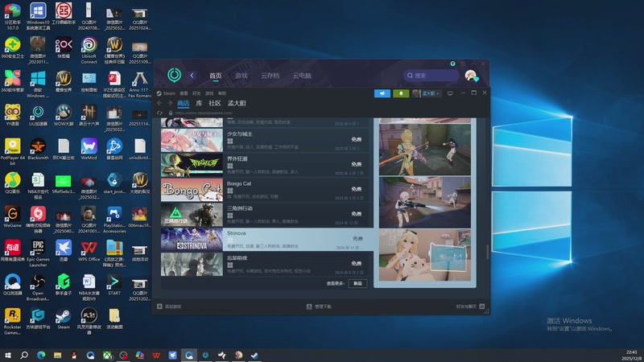Image resolution: width=644 pixels, height=362 pixels.
Task: Open 管理下载 in the Steam footer
Action: tap(319, 306)
